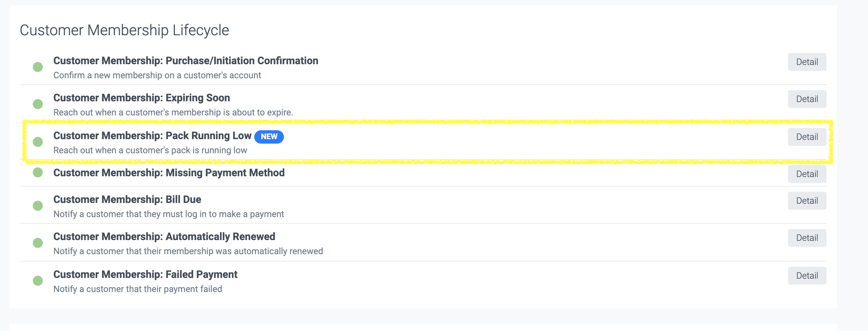Screen dimensions: 868x331
Task: Click green status dot for Bill Due
Action: click(x=38, y=206)
